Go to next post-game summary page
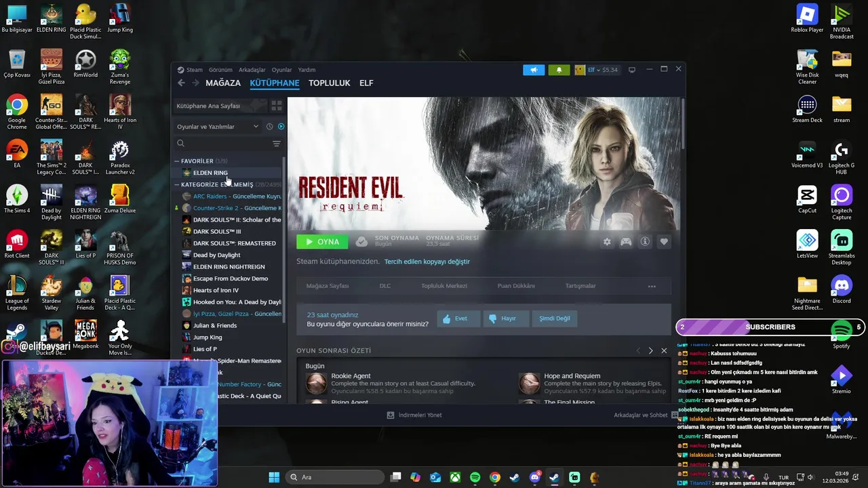The height and width of the screenshot is (488, 868). (650, 350)
